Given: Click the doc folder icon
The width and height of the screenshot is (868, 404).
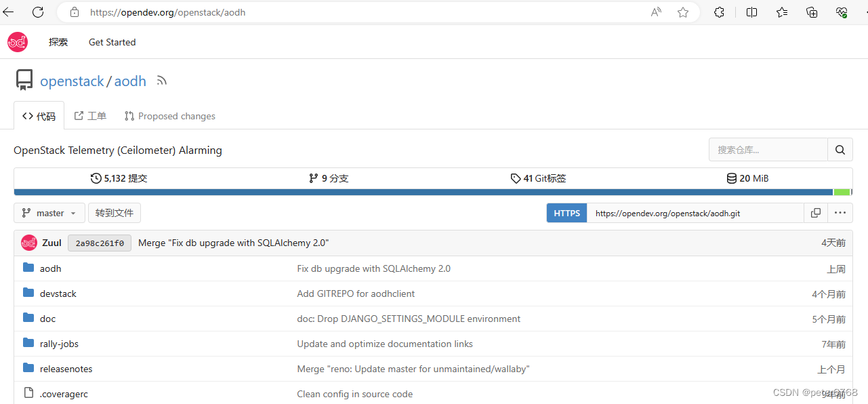Looking at the screenshot, I should point(28,318).
